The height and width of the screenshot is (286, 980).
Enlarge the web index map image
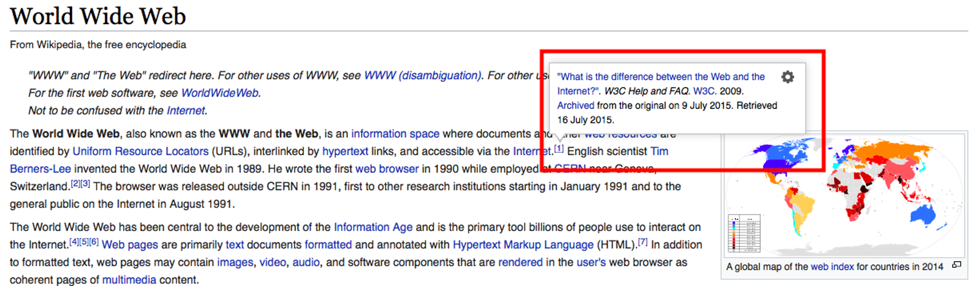(956, 265)
